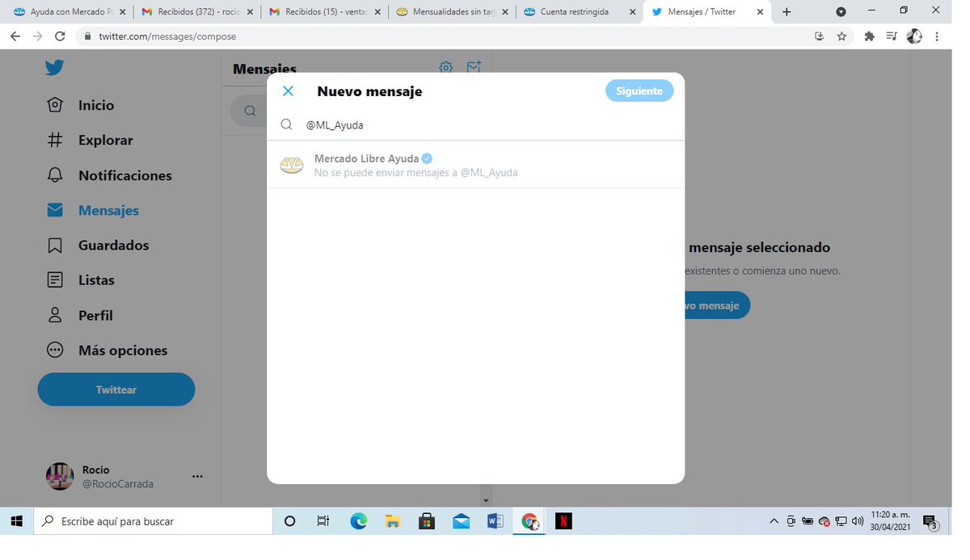Click the address bar URL
Screen dimensions: 970x560
coord(167,36)
